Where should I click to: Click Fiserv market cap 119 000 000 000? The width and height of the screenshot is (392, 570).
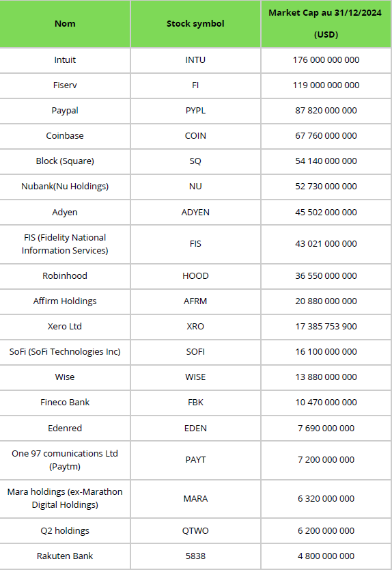(x=326, y=85)
